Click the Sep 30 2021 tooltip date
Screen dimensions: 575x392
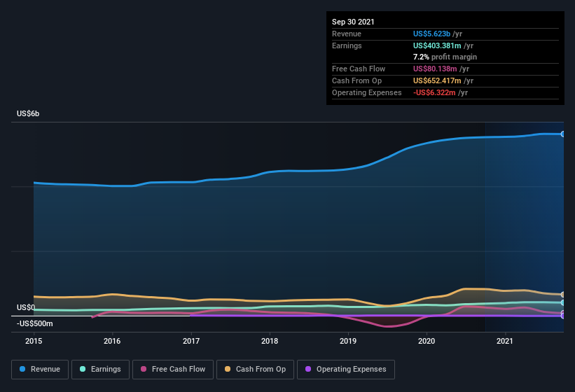[353, 22]
